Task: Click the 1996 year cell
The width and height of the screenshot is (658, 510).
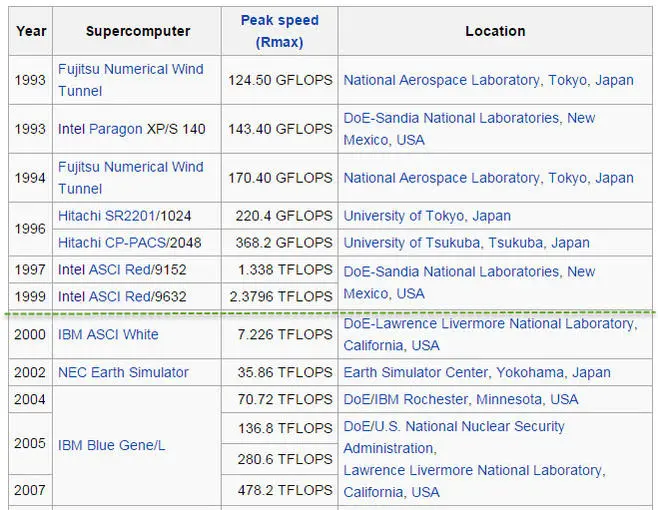Action: pyautogui.click(x=31, y=229)
